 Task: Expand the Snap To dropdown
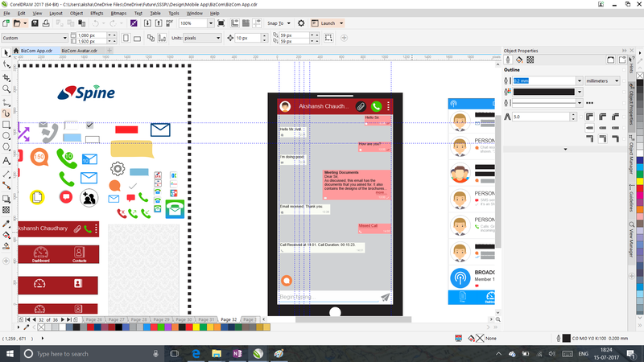coord(279,23)
